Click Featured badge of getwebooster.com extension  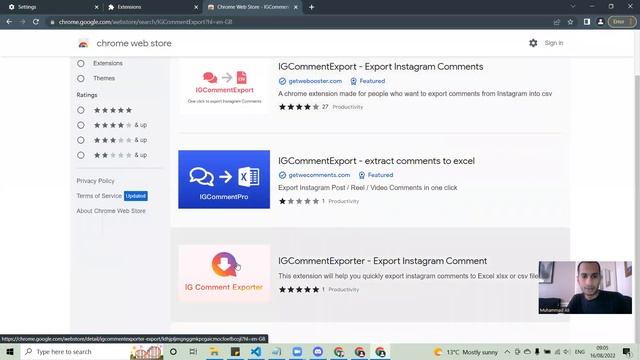[368, 81]
